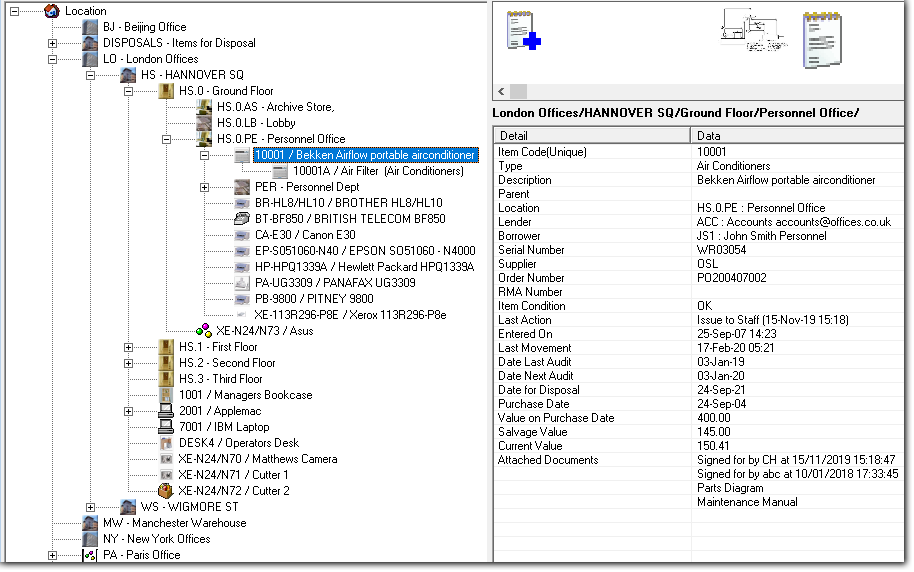Click the PER - Personnel Dept icon
The image size is (914, 572).
pos(242,187)
